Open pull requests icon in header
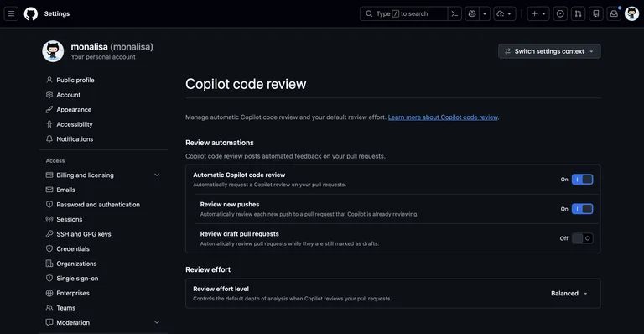 (579, 13)
